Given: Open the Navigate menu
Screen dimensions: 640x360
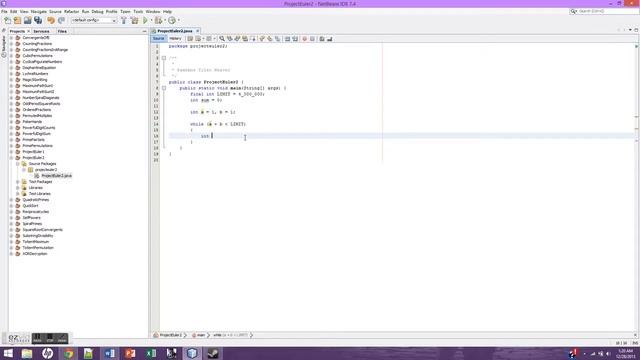Looking at the screenshot, I should (38, 11).
